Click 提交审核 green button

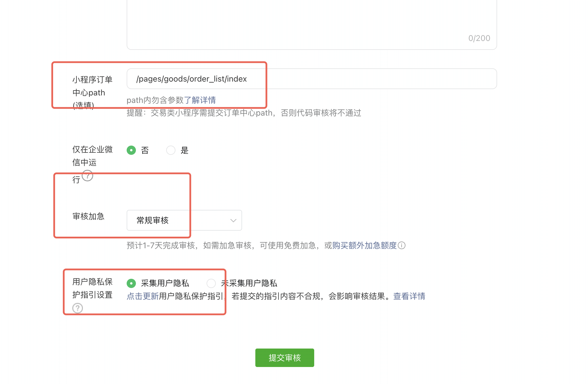284,358
